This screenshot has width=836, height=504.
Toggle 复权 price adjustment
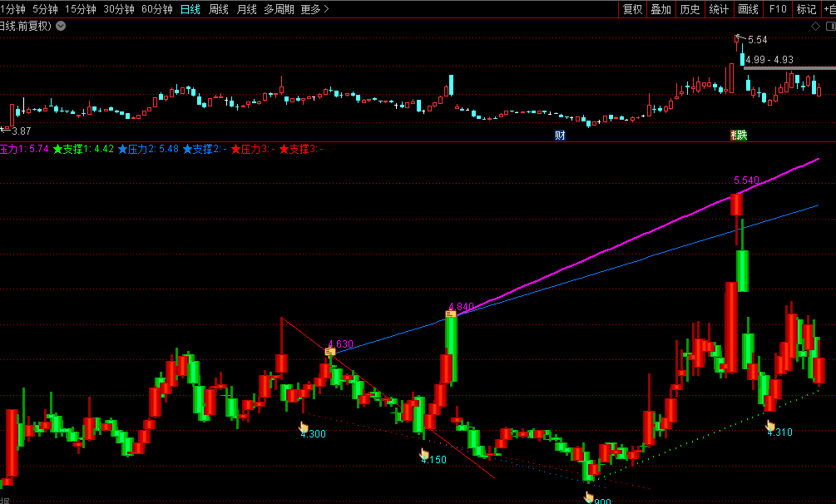click(633, 9)
